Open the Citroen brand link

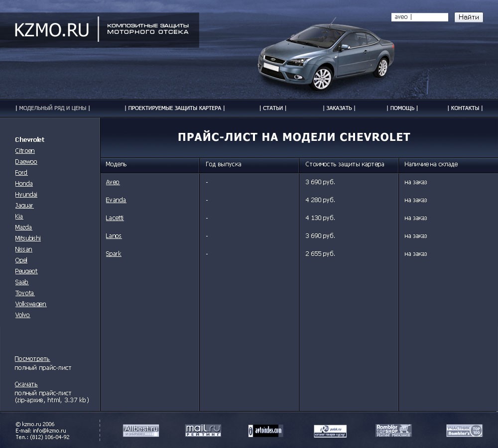tap(25, 151)
